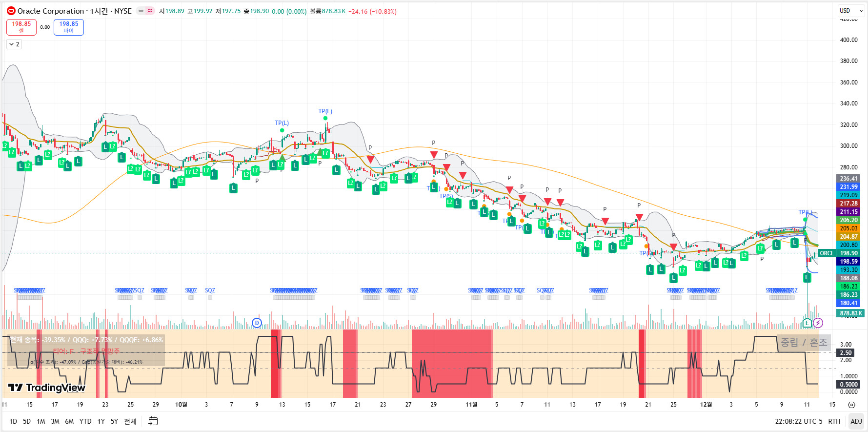Screen dimensions: 868x432
Task: Open timezone menu showing UTC-5
Action: click(x=798, y=421)
